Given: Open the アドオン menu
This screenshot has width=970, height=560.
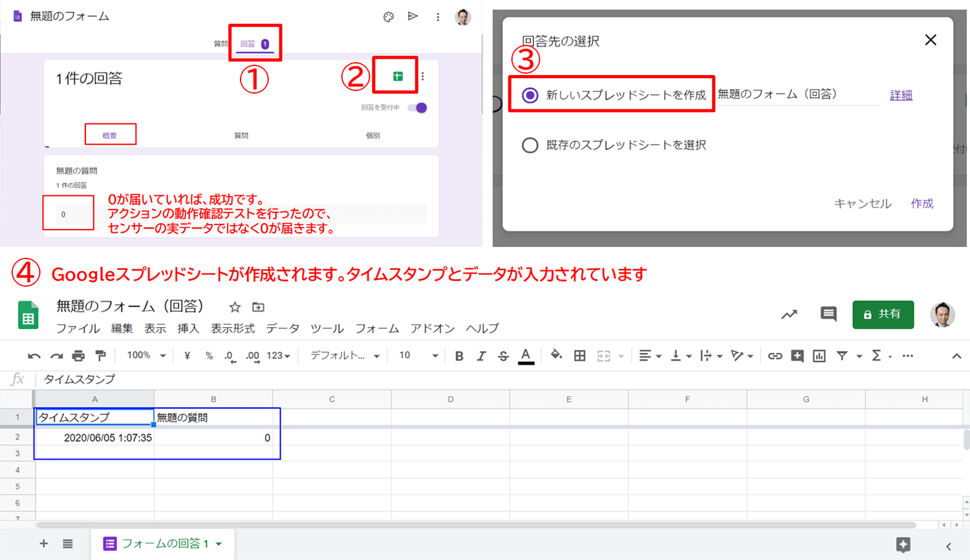Looking at the screenshot, I should (x=433, y=328).
